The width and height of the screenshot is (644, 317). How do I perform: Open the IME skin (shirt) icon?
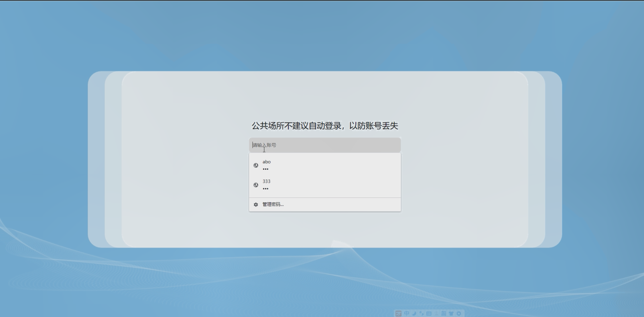pyautogui.click(x=451, y=314)
